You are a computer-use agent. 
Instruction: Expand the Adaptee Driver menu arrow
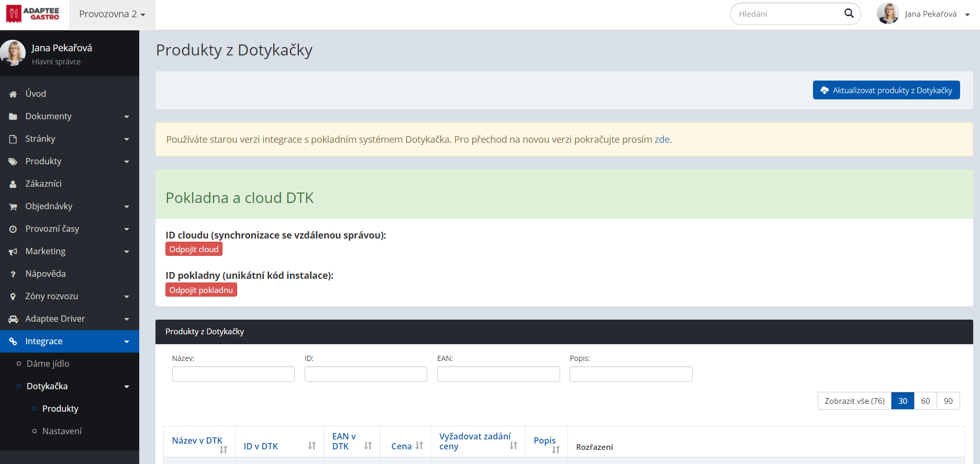click(x=126, y=319)
